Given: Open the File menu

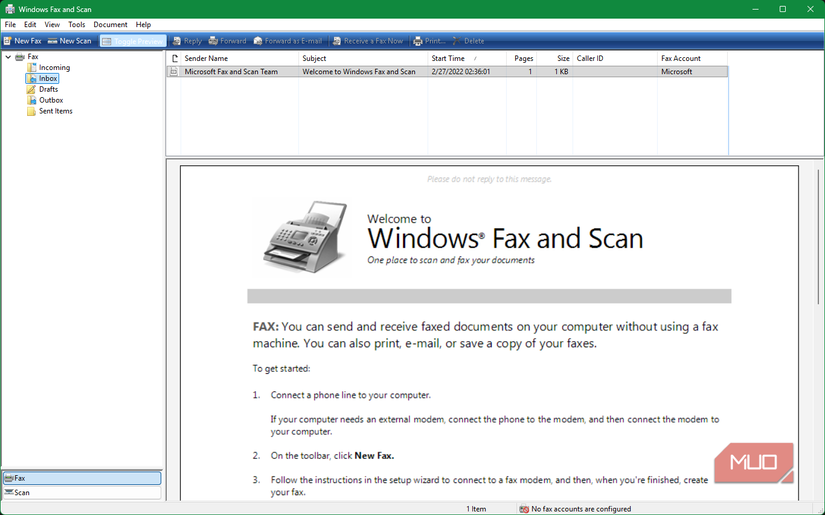Looking at the screenshot, I should pos(10,25).
